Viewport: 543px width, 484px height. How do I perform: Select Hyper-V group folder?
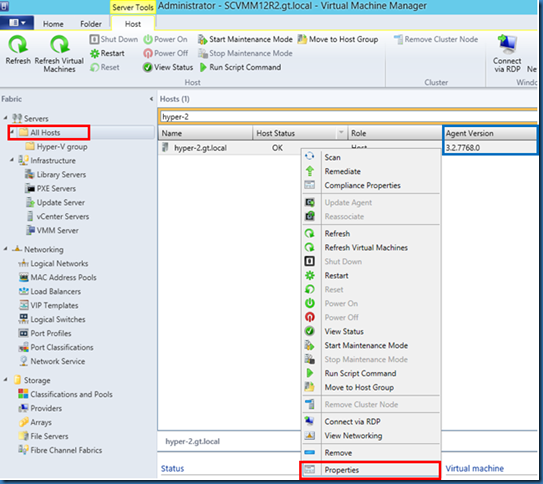point(57,147)
